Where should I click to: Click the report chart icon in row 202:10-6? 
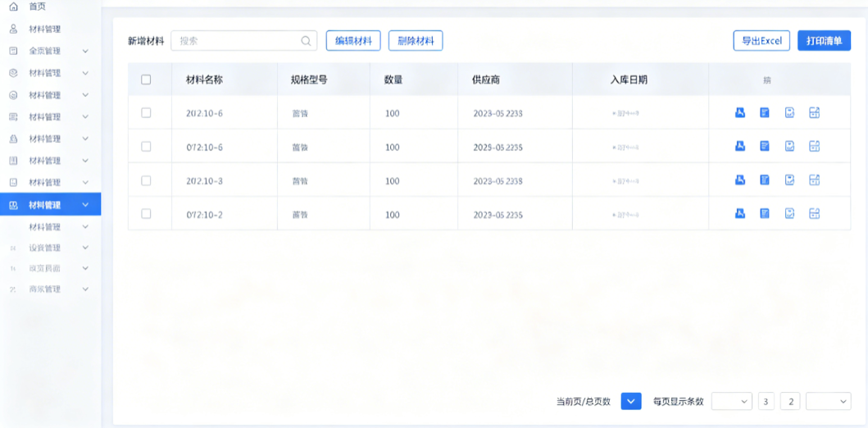pyautogui.click(x=790, y=113)
